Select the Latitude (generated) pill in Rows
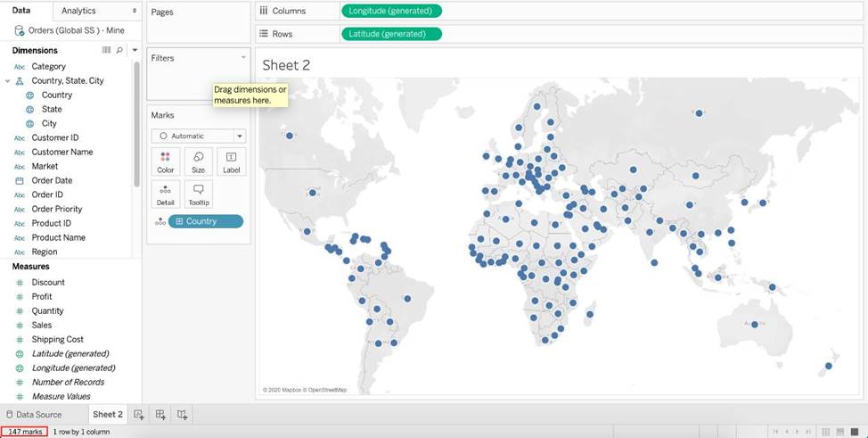The width and height of the screenshot is (868, 438). [x=390, y=34]
